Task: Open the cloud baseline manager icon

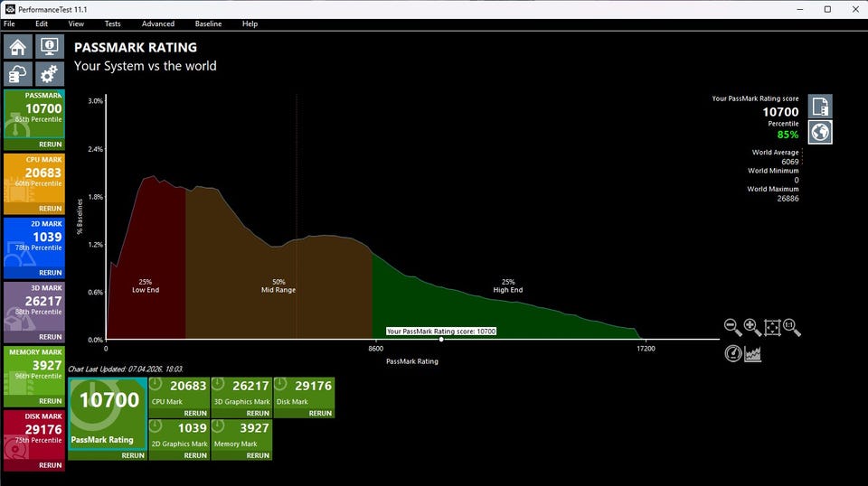Action: (18, 73)
